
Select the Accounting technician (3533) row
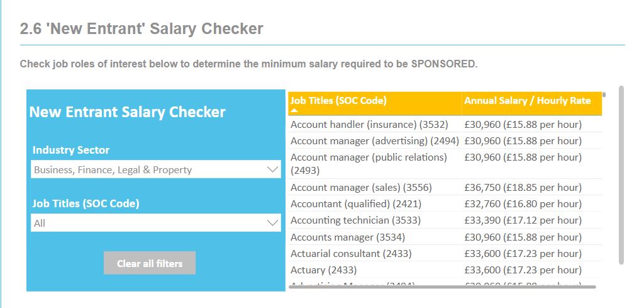pos(355,220)
